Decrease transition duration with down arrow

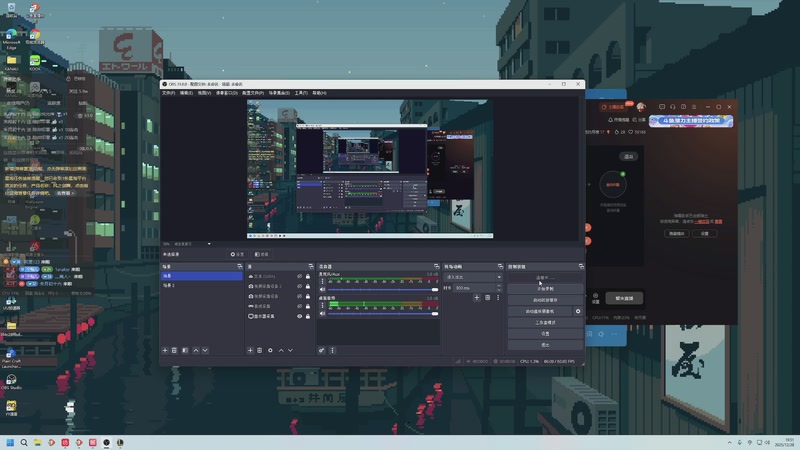tap(498, 290)
